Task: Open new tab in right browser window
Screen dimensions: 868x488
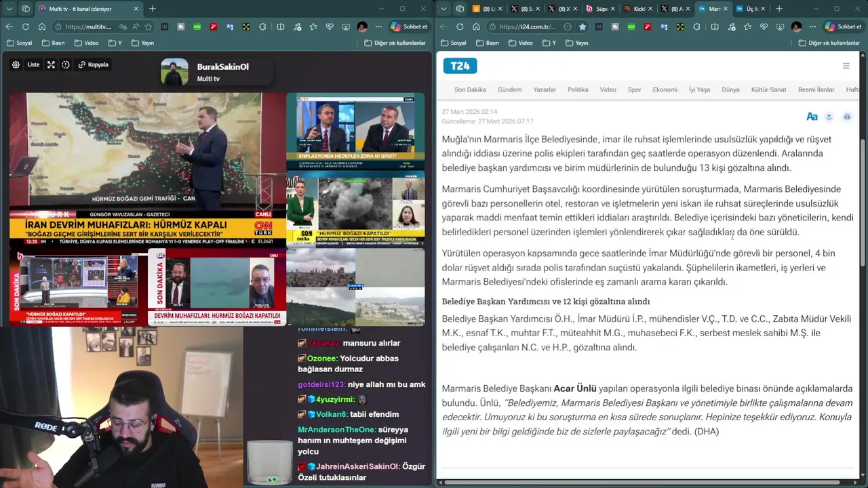Action: click(x=778, y=9)
